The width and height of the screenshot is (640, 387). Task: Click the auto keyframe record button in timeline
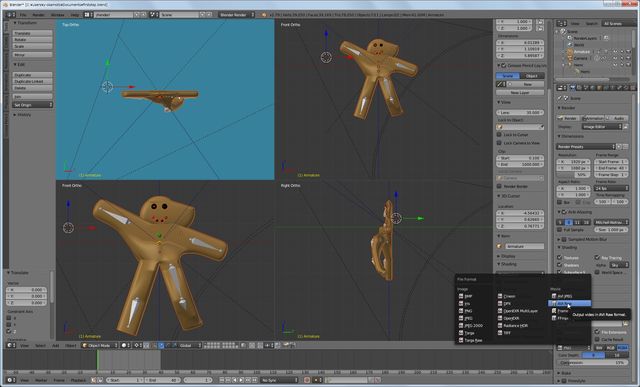pyautogui.click(x=307, y=380)
